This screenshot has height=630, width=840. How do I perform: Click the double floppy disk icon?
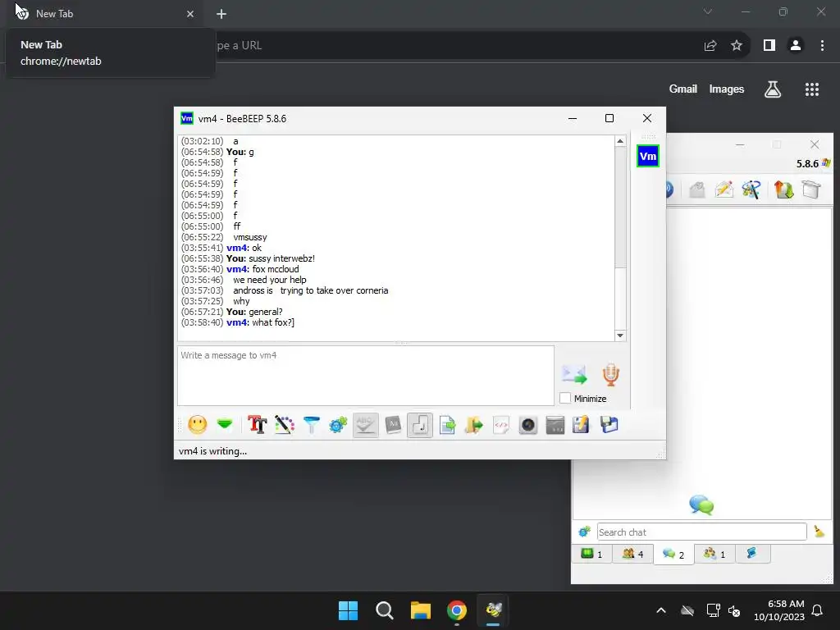609,425
